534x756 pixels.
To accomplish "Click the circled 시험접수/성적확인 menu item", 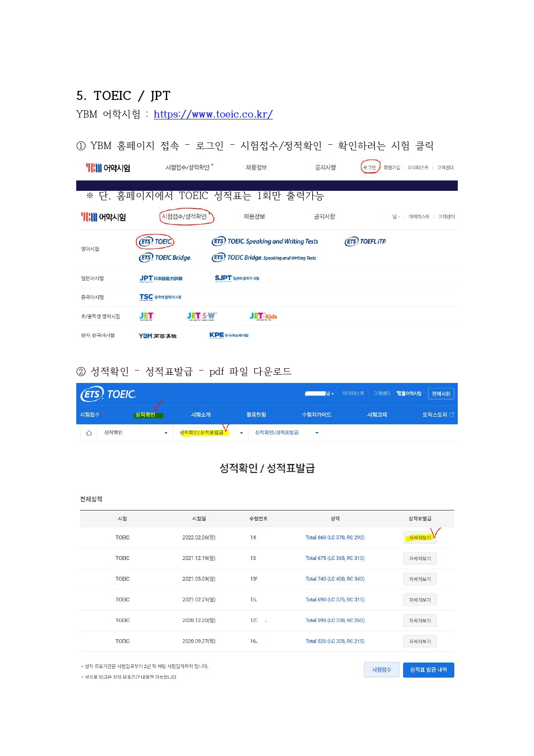I will pyautogui.click(x=184, y=216).
